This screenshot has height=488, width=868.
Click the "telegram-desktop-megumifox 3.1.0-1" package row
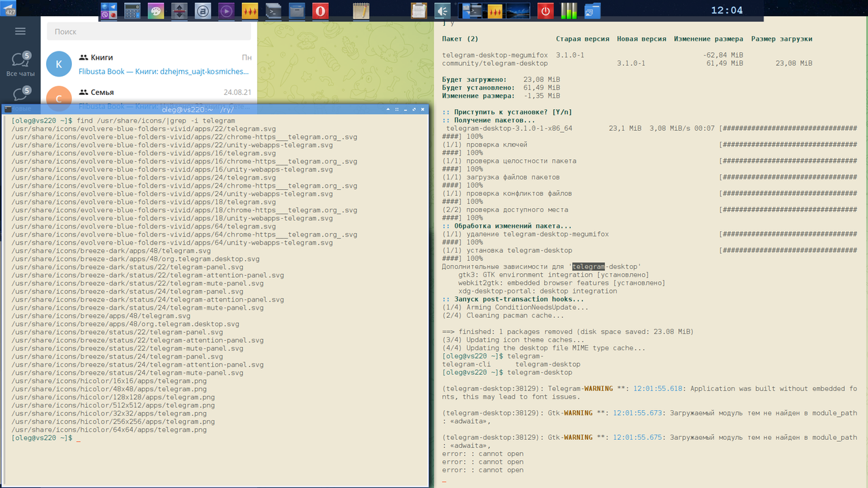pos(593,56)
